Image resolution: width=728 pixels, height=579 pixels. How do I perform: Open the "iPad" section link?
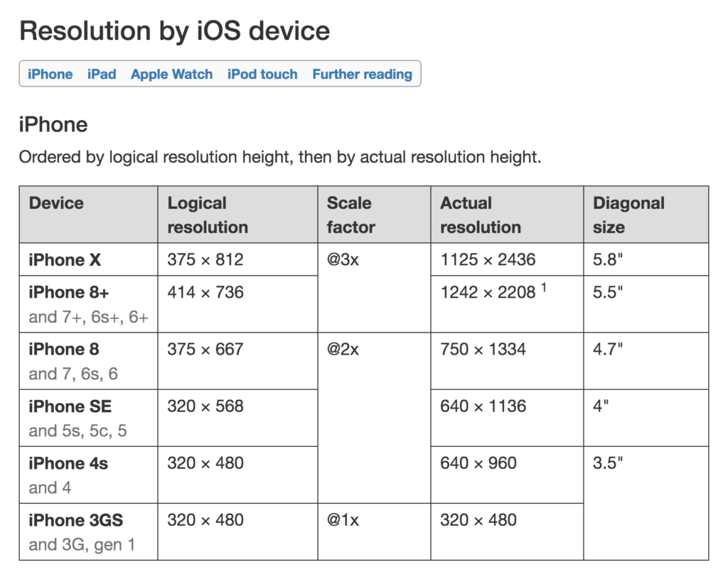(x=101, y=74)
